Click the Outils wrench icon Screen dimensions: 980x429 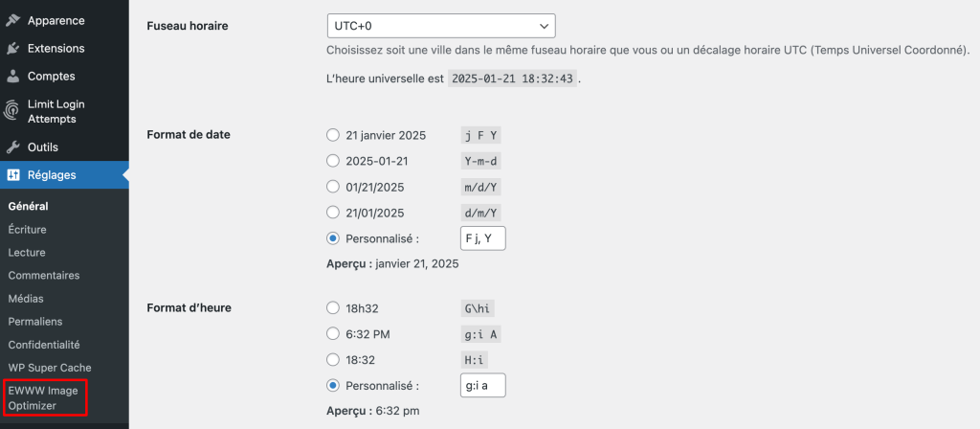[12, 147]
